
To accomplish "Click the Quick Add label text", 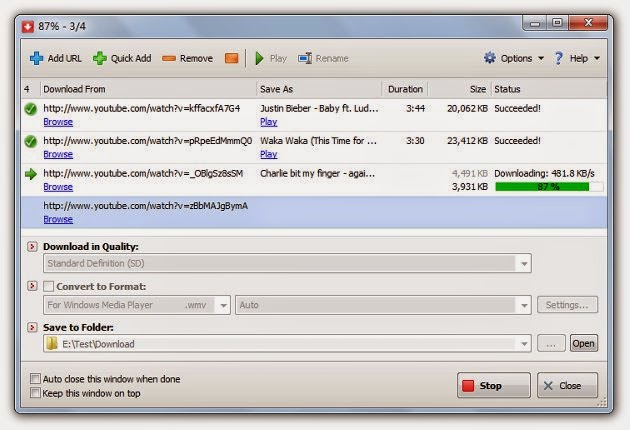I will [131, 59].
